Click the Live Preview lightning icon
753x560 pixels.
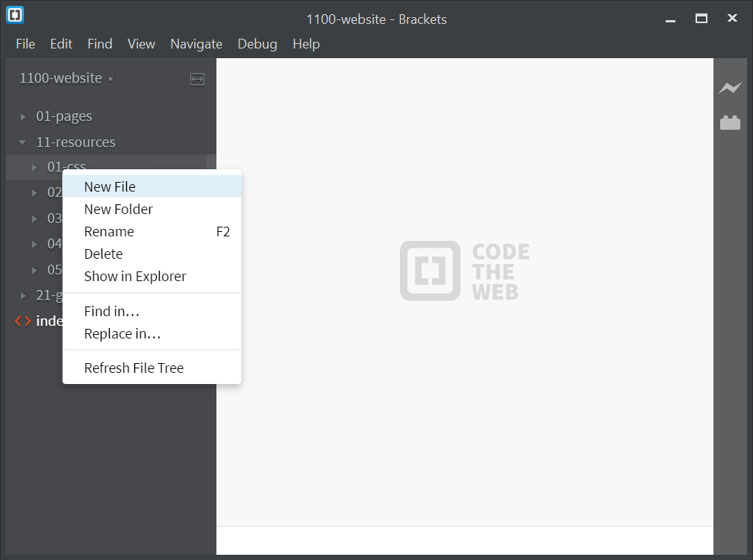(730, 88)
